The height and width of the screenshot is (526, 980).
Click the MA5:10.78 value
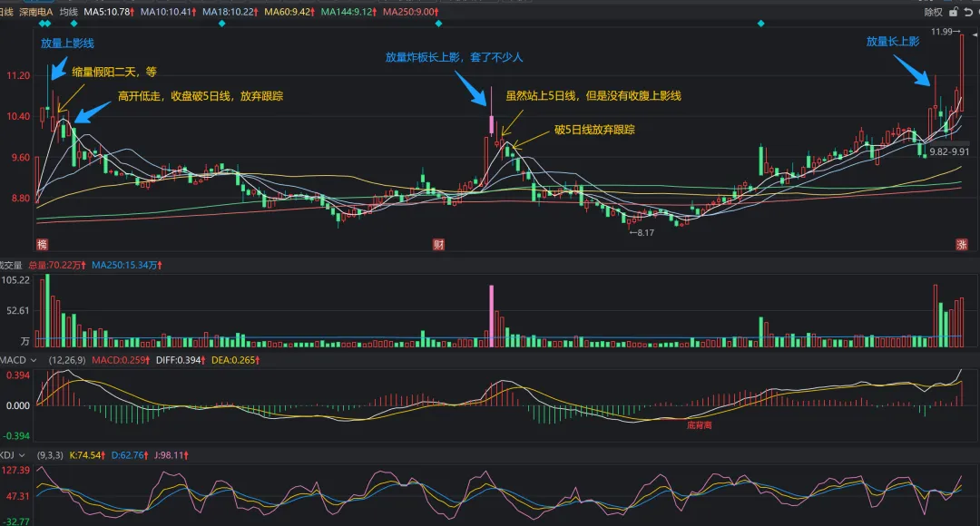tap(109, 12)
